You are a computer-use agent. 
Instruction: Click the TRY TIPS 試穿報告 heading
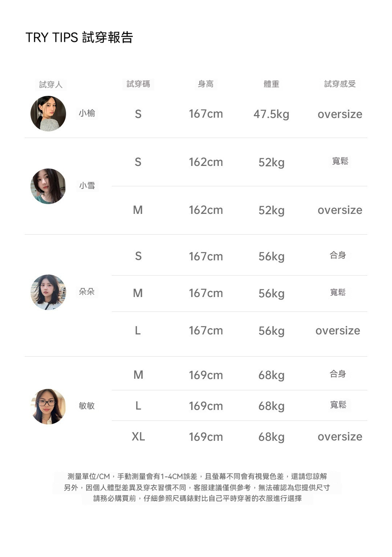pyautogui.click(x=79, y=37)
